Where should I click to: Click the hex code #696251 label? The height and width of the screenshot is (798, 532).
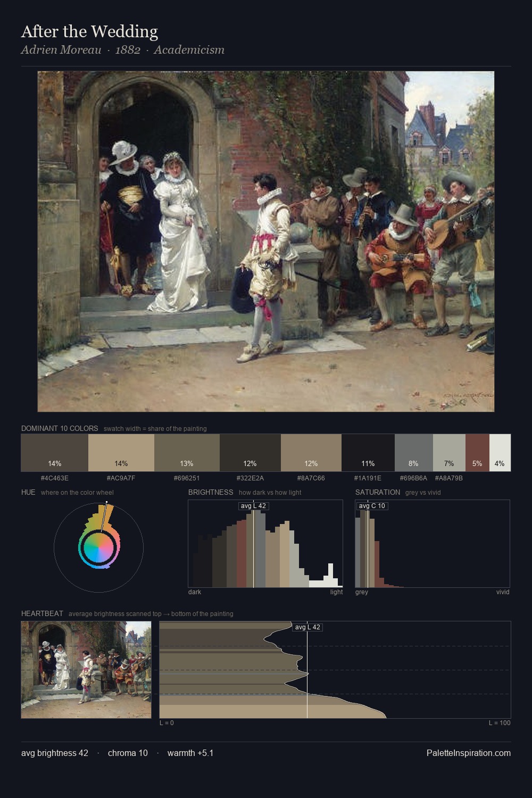pyautogui.click(x=187, y=478)
